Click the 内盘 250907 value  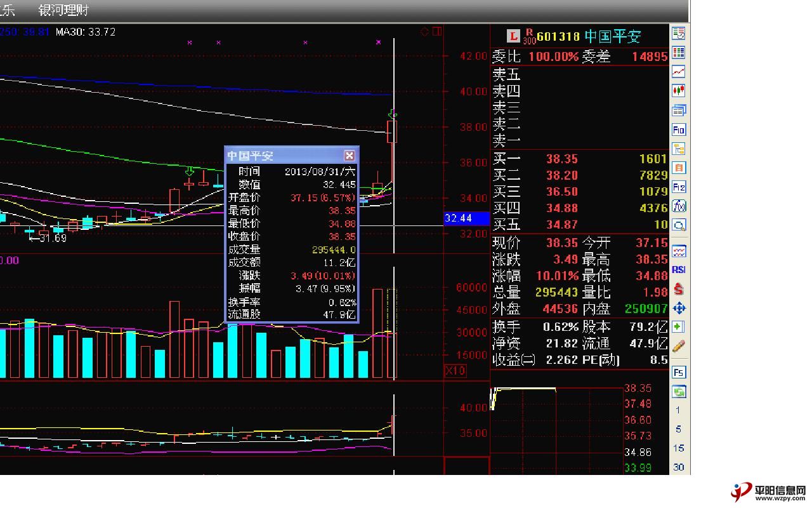coord(646,309)
